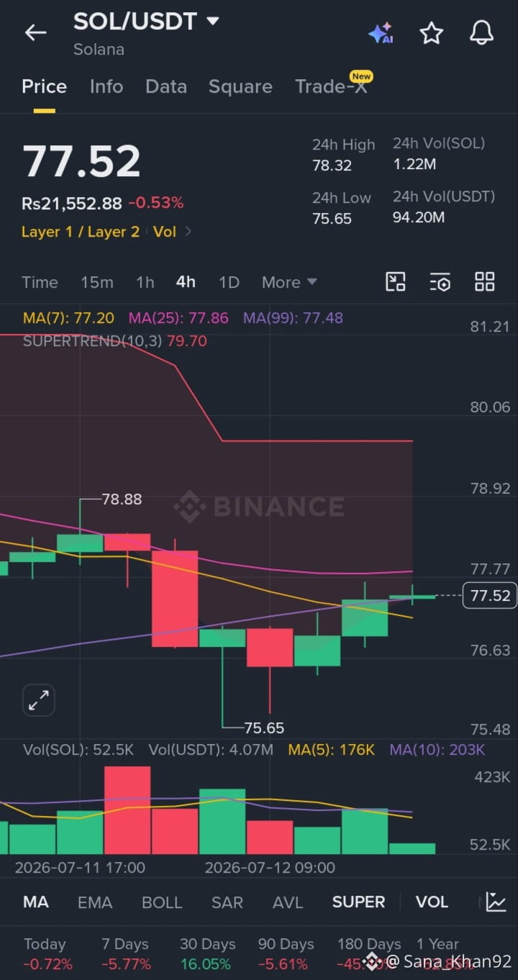This screenshot has height=980, width=518.
Task: Switch to the Square tab
Action: pyautogui.click(x=240, y=87)
